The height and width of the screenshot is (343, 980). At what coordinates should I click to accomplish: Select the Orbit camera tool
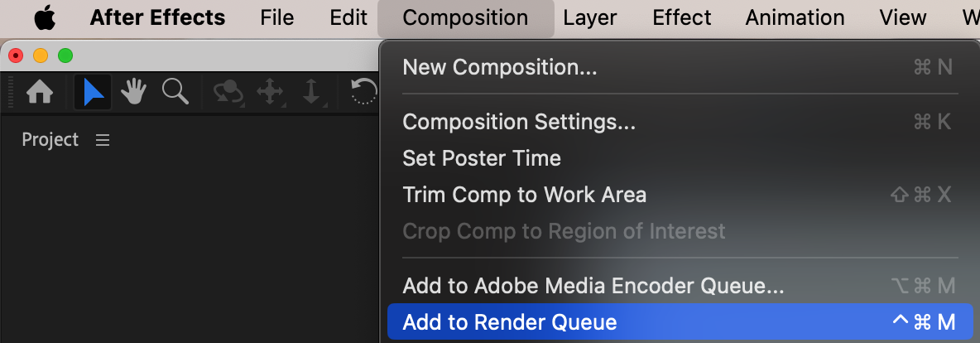pos(228,92)
